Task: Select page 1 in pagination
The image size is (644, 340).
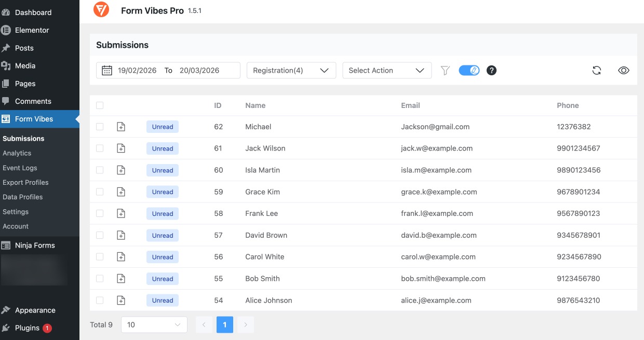Action: coord(224,324)
